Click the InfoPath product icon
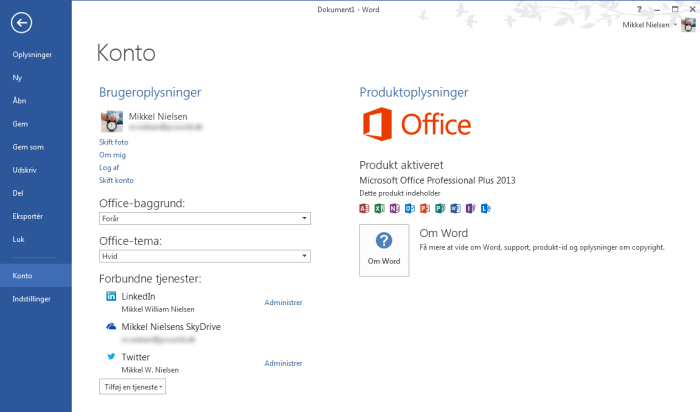This screenshot has width=700, height=412. [471, 208]
